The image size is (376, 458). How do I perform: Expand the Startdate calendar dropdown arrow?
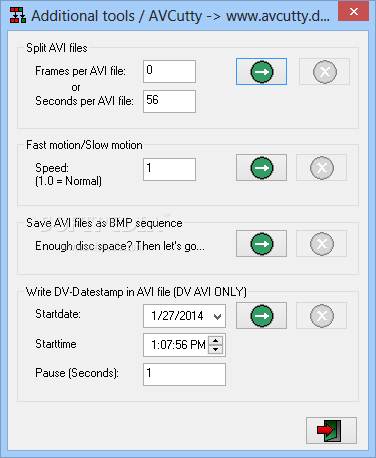coord(217,316)
